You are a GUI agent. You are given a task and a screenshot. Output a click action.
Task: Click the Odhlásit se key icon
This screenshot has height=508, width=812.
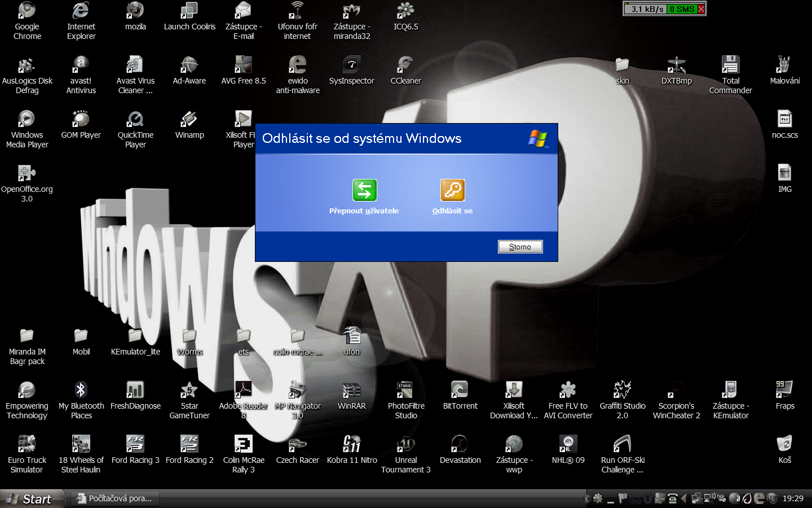[452, 190]
